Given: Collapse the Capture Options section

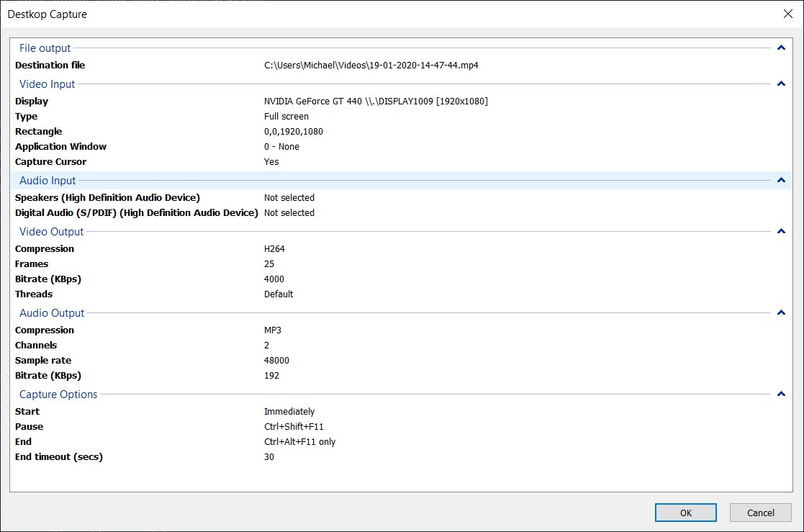Looking at the screenshot, I should click(x=781, y=395).
